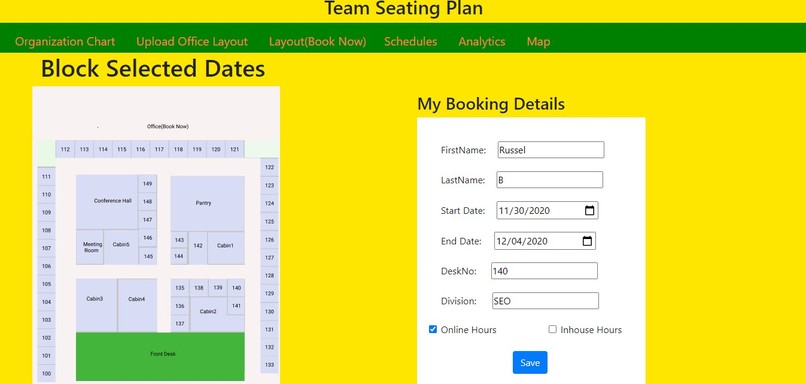
Task: Choose desk 100 in left column
Action: [x=46, y=373]
